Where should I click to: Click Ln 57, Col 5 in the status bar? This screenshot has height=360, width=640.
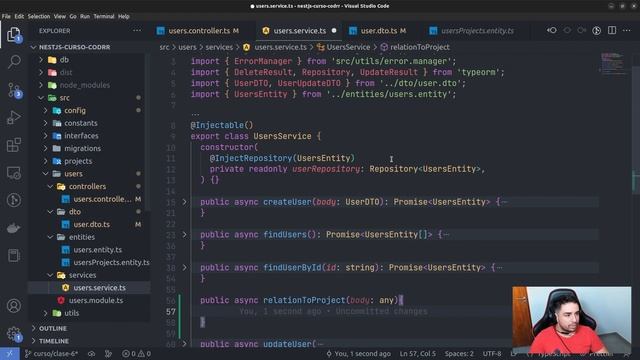418,353
